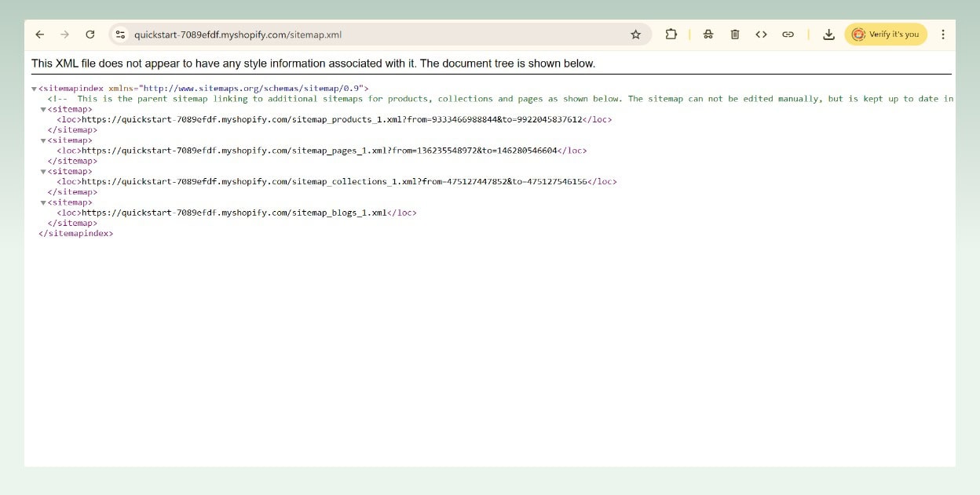Collapse the sitemap node for pages

pyautogui.click(x=43, y=140)
